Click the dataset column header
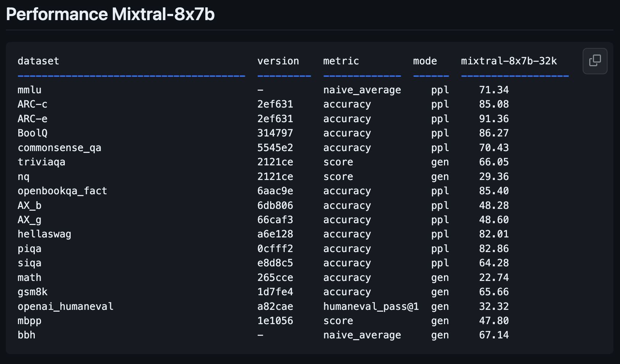The width and height of the screenshot is (620, 364). pyautogui.click(x=38, y=61)
